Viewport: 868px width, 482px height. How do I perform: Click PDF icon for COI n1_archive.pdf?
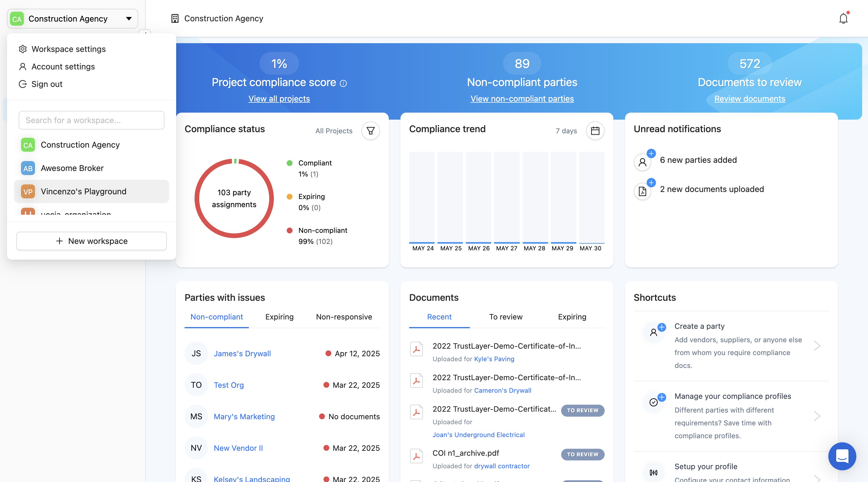pyautogui.click(x=416, y=456)
